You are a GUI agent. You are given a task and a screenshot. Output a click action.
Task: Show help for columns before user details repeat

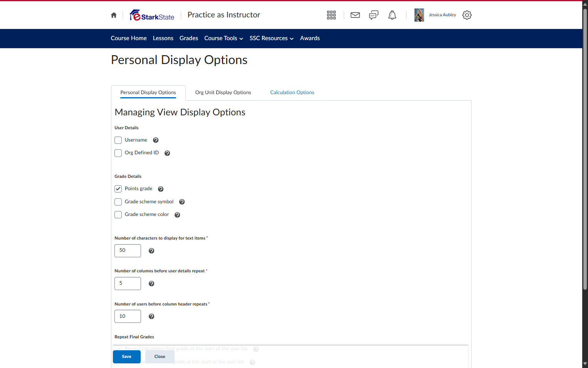(x=151, y=284)
